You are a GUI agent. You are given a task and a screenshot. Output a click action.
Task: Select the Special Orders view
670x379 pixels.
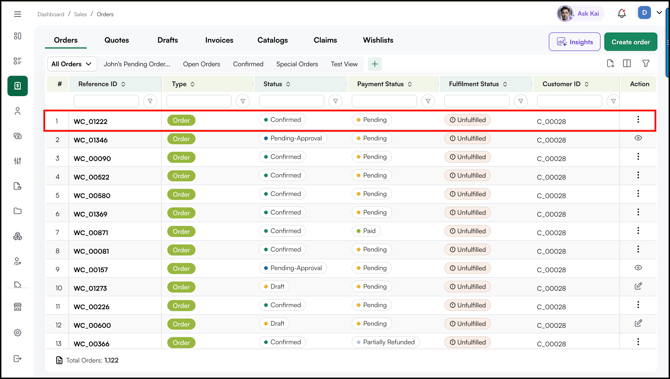click(297, 64)
